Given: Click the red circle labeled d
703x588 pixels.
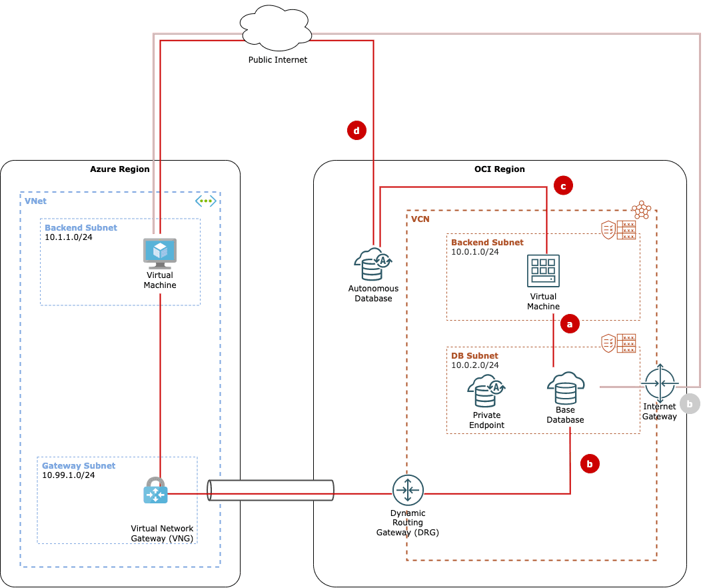Looking at the screenshot, I should click(x=356, y=131).
